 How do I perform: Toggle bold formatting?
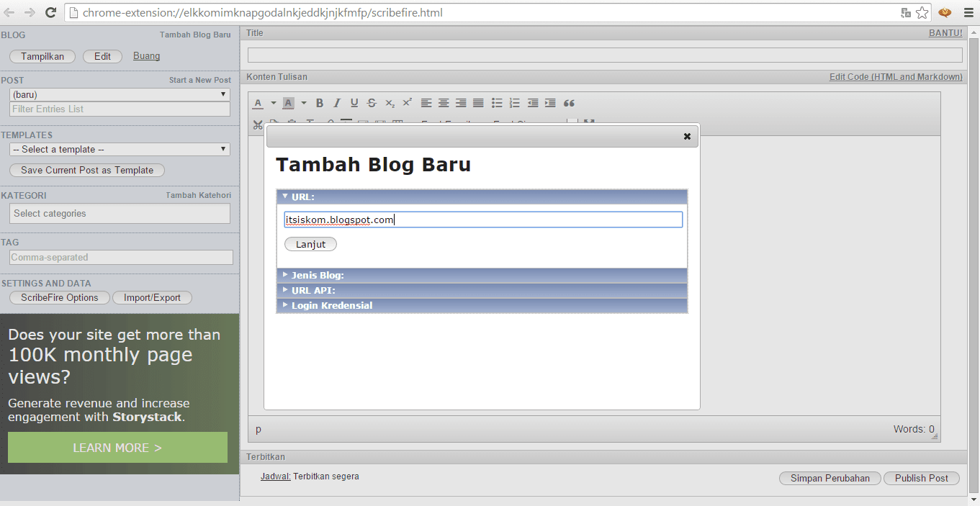[320, 103]
